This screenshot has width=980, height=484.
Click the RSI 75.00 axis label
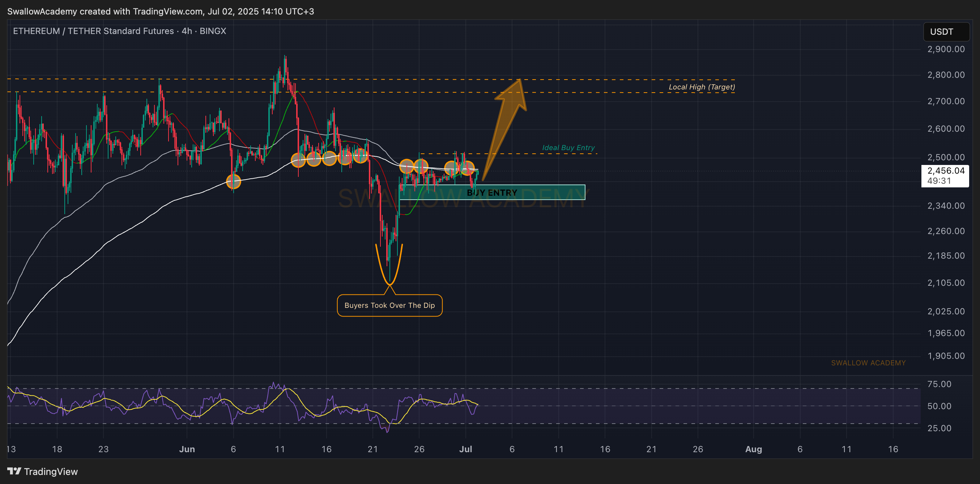[x=939, y=384]
